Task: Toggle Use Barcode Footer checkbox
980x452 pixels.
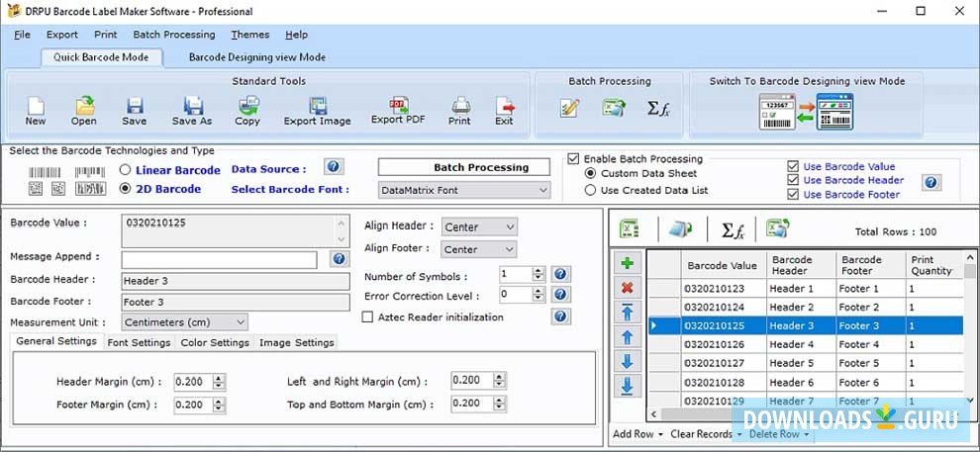Action: click(x=793, y=194)
